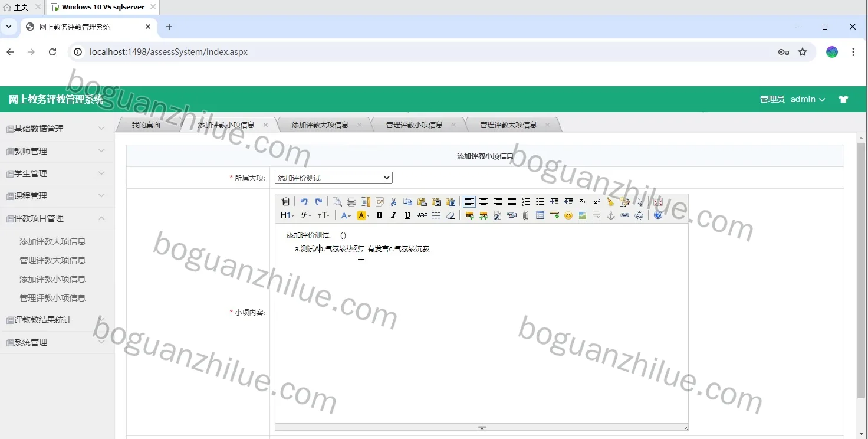This screenshot has height=439, width=868.
Task: Cut selection with the scissors icon
Action: 394,202
